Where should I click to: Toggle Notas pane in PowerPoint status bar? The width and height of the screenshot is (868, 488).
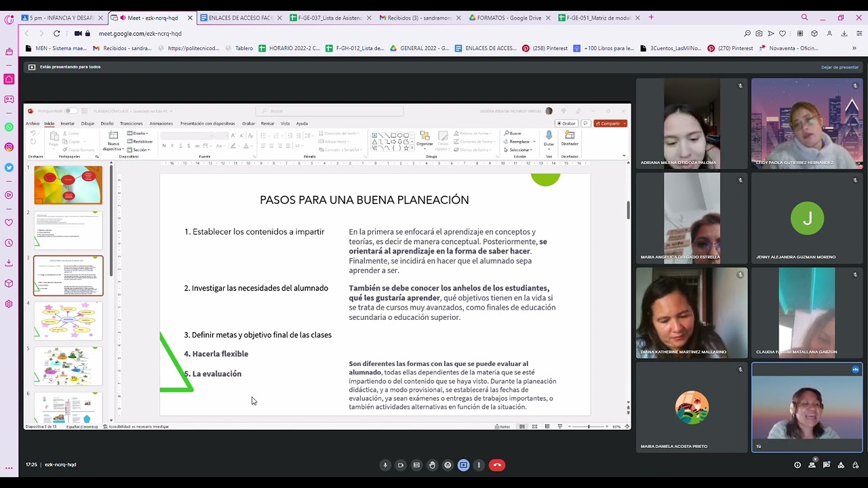pos(502,426)
